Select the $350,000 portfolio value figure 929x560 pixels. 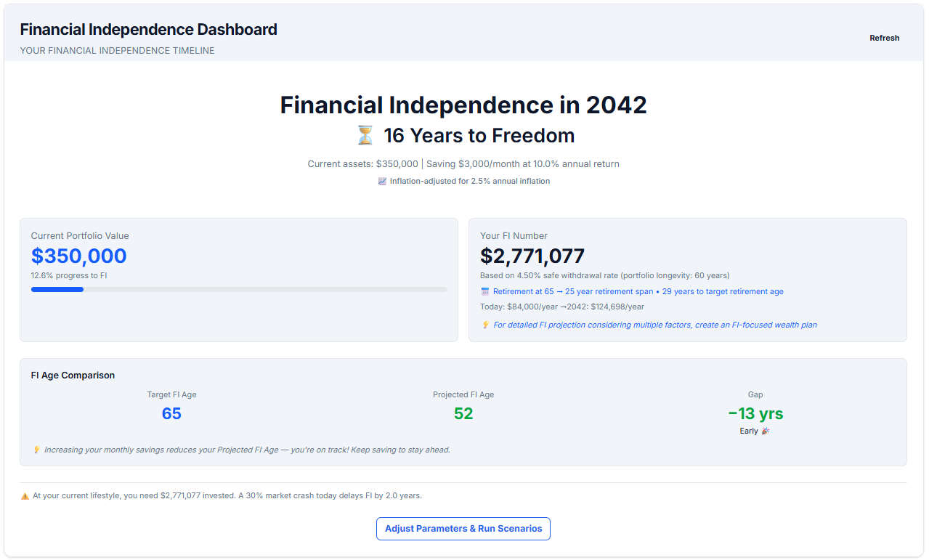coord(78,256)
